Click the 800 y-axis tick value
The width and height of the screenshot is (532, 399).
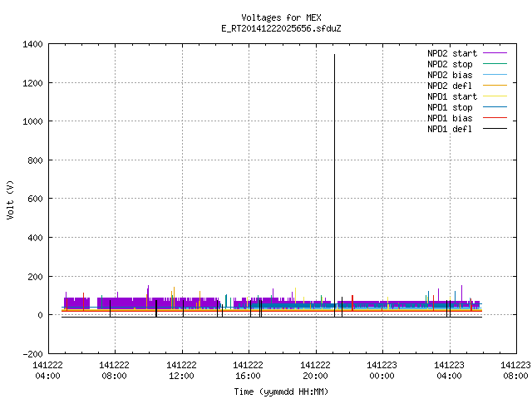coord(35,160)
